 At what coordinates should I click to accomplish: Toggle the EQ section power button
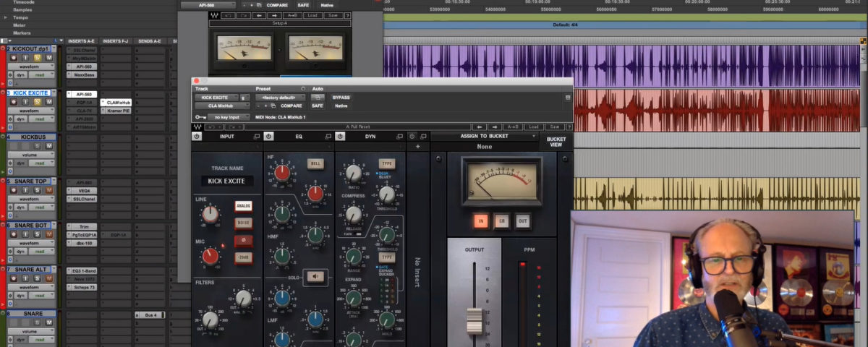coord(269,136)
